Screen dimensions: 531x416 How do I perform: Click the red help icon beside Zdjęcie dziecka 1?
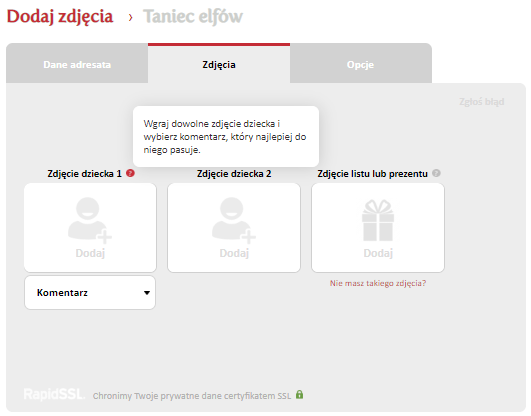[130, 173]
